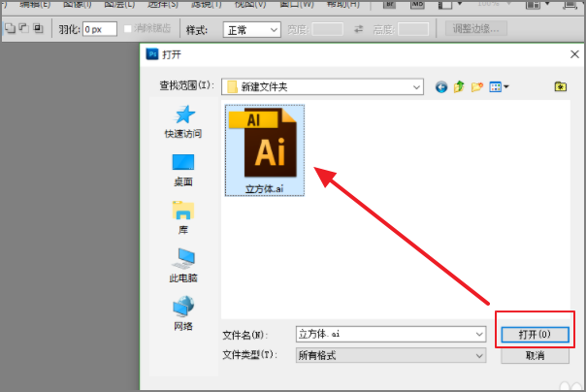Open the view menu icon in the dialog
The width and height of the screenshot is (586, 392).
499,87
